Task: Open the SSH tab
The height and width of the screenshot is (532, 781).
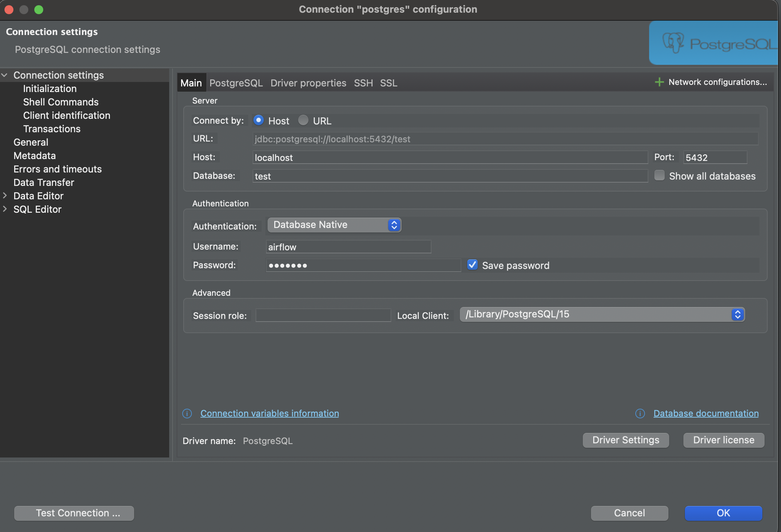Action: coord(363,83)
